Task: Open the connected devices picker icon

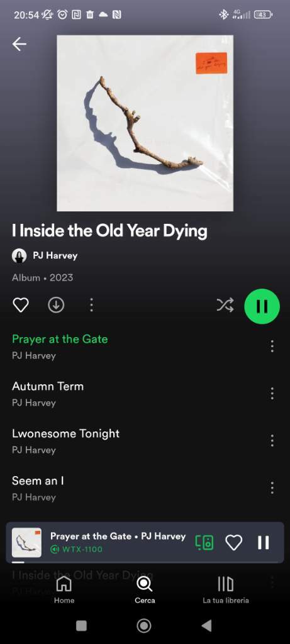Action: (204, 543)
